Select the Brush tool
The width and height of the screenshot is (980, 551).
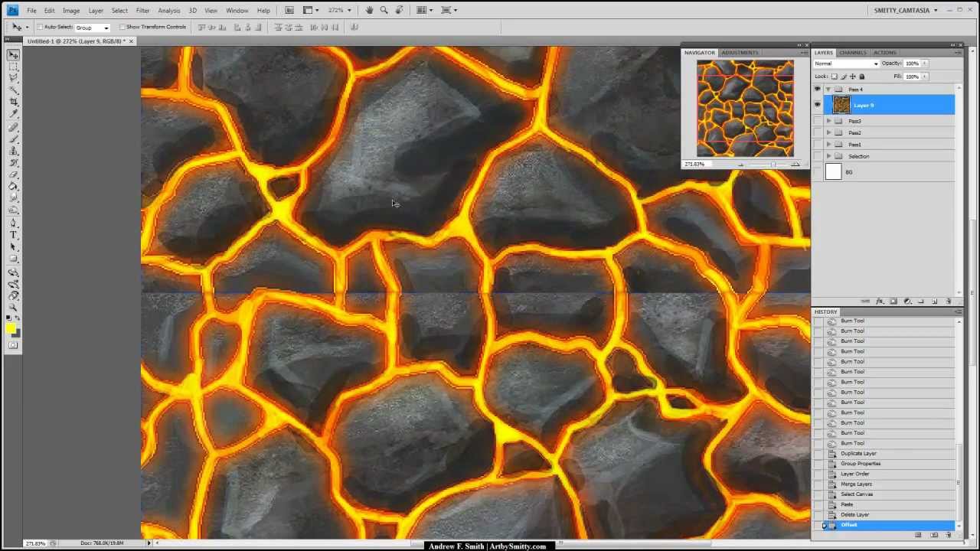[x=14, y=139]
